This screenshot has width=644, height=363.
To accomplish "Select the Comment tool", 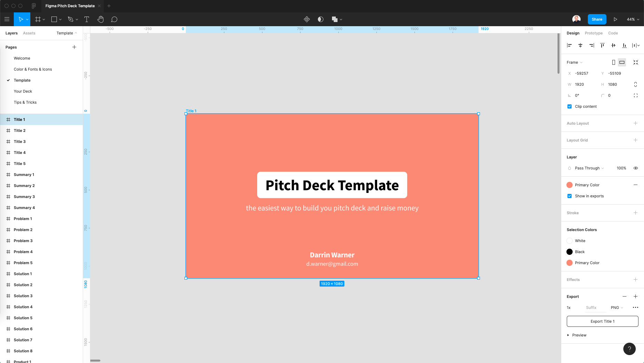I will (114, 19).
